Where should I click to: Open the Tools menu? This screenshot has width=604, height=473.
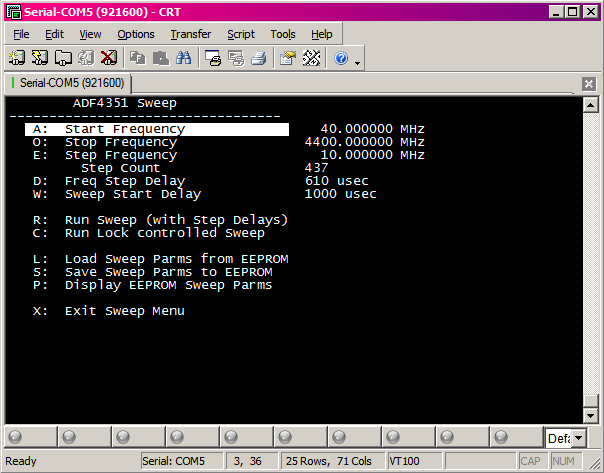coord(283,34)
